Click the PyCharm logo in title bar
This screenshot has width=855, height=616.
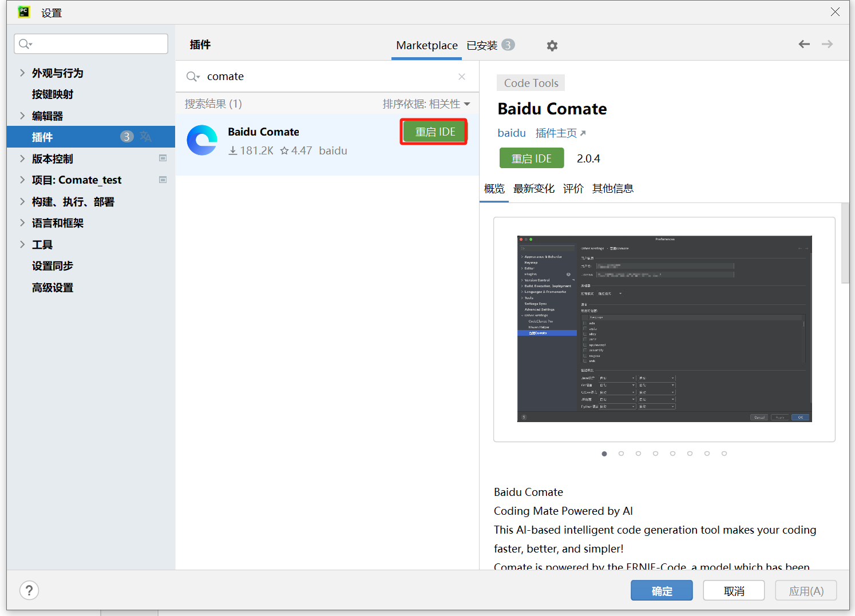(x=23, y=12)
